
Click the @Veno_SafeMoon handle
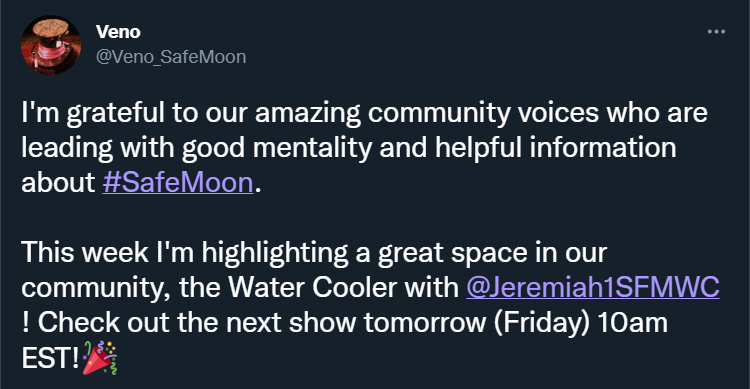pos(171,57)
